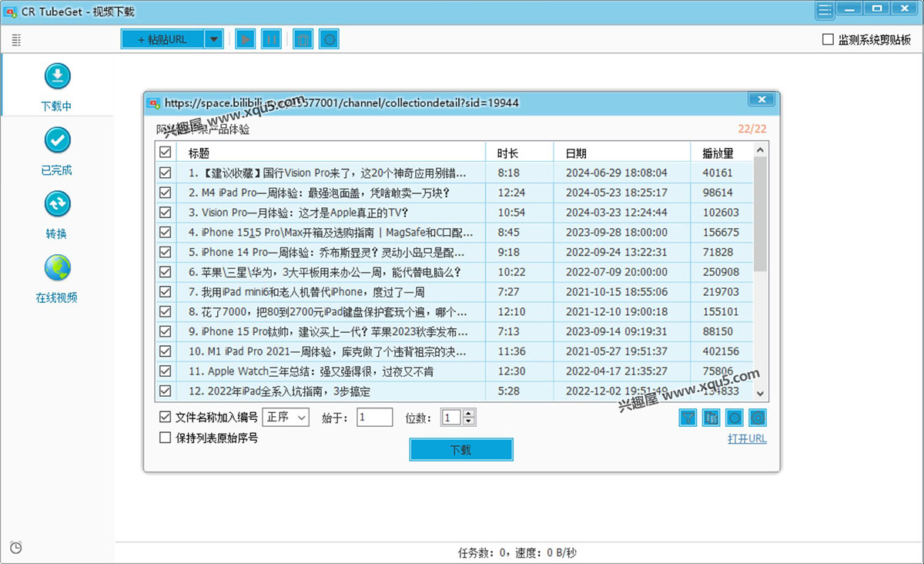Click the copy list icon in dialog
The height and width of the screenshot is (564, 924).
click(x=711, y=418)
